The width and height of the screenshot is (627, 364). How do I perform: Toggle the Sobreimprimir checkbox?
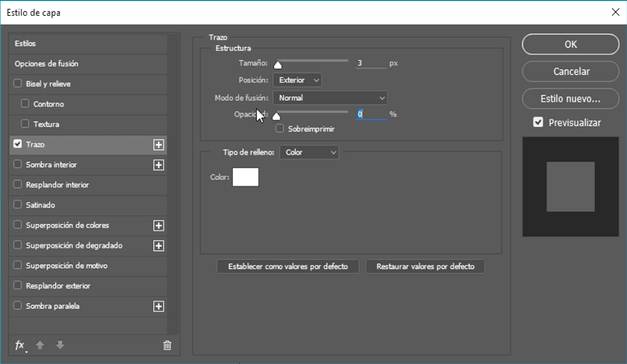pos(280,129)
